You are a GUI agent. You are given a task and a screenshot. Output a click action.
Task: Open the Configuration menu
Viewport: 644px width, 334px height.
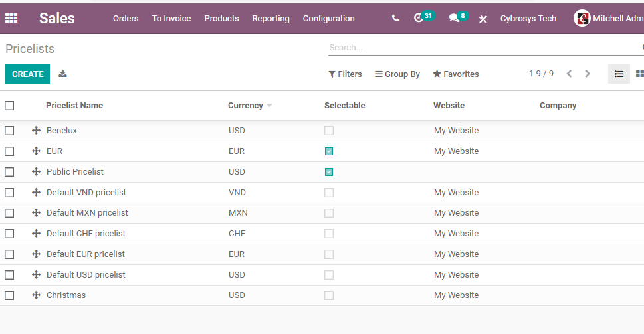(x=328, y=18)
